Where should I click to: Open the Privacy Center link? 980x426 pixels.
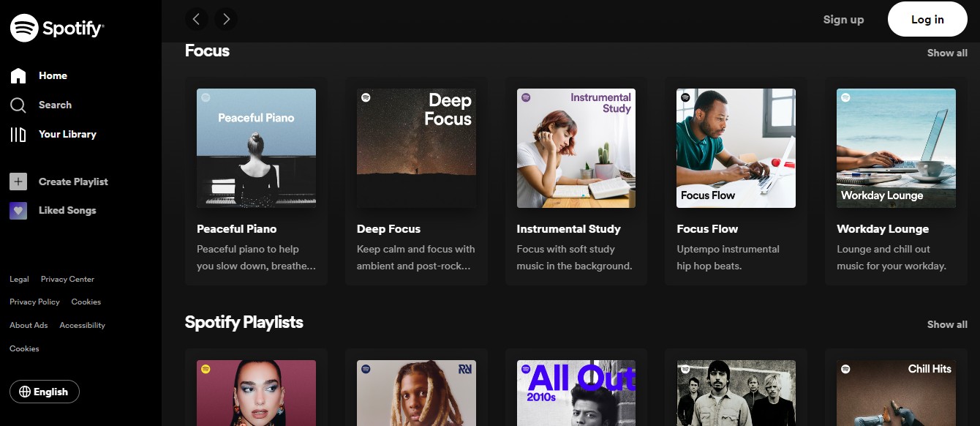click(x=67, y=279)
